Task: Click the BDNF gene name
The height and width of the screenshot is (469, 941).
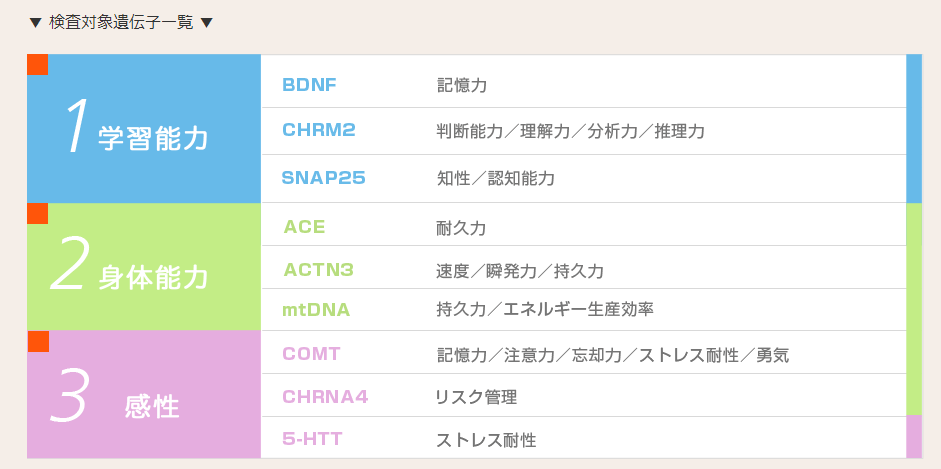Action: (309, 85)
